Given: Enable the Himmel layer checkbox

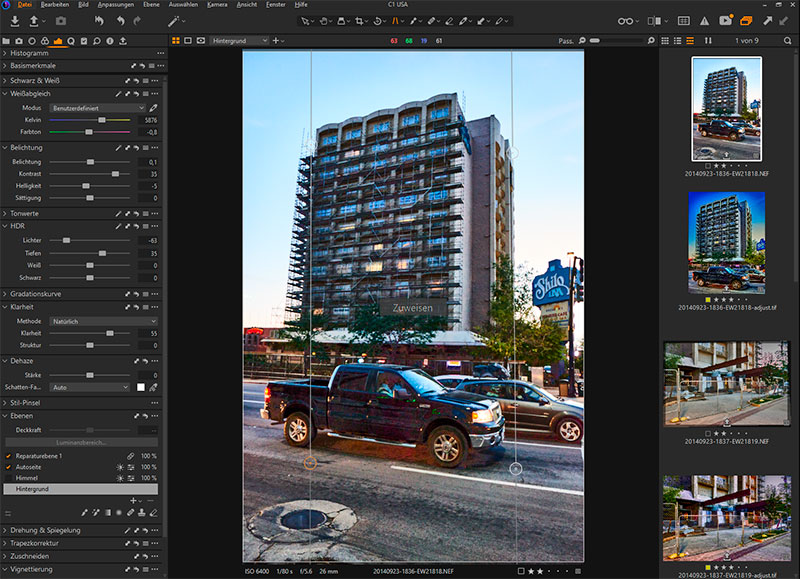Looking at the screenshot, I should pyautogui.click(x=8, y=479).
